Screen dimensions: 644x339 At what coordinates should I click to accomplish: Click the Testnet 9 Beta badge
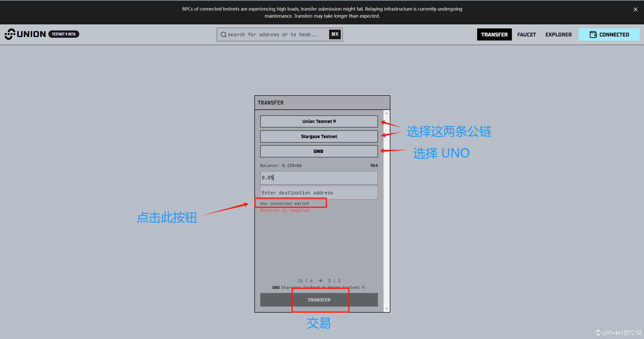(64, 34)
